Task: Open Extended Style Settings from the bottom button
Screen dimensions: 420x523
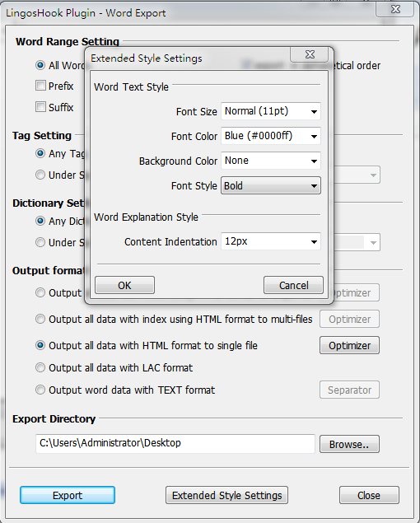Action: (x=226, y=495)
